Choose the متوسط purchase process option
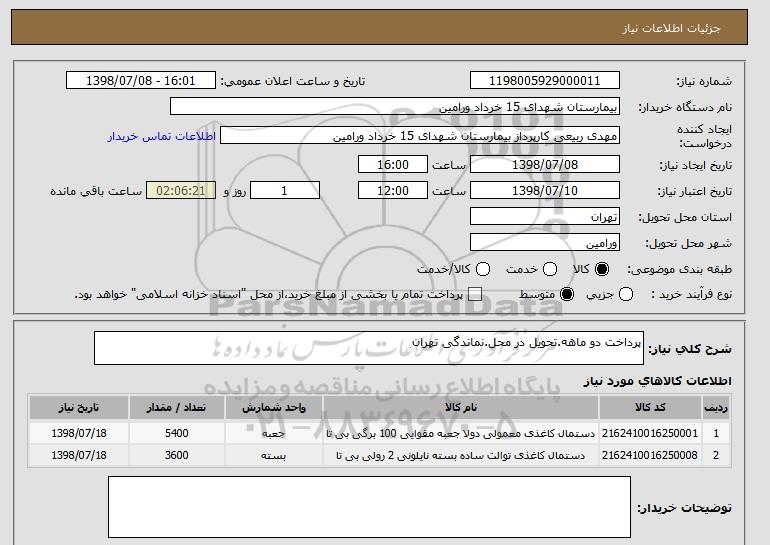770x545 pixels. point(567,295)
